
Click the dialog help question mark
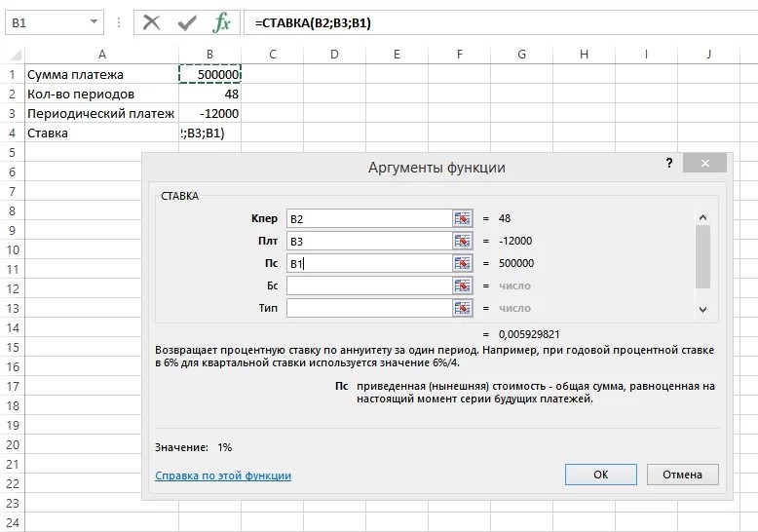pos(669,165)
